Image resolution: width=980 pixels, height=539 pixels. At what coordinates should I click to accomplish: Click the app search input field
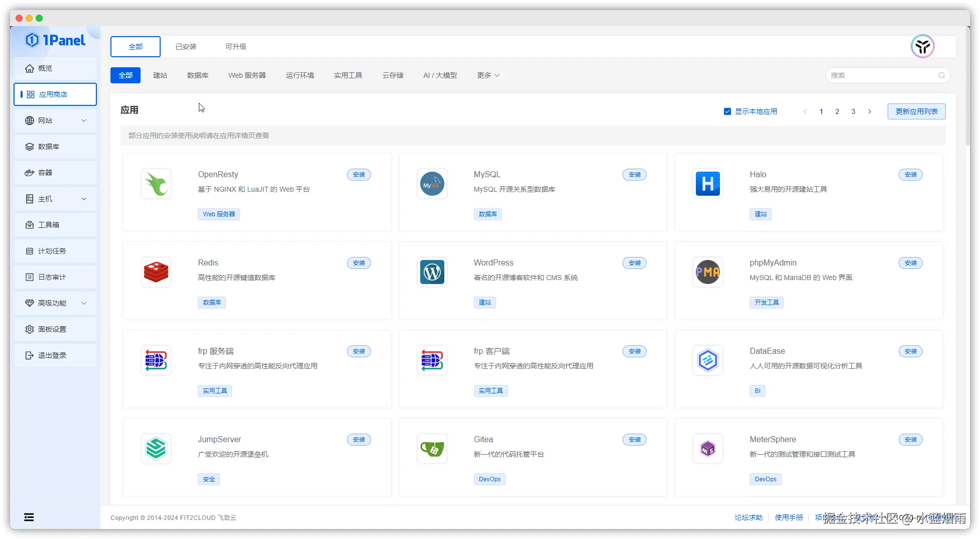pyautogui.click(x=888, y=75)
